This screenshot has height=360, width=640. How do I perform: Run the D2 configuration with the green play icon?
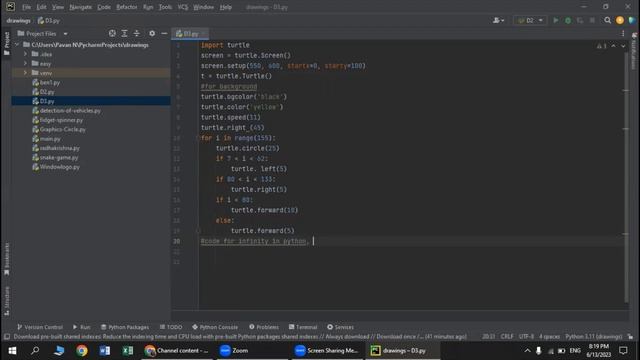[556, 20]
